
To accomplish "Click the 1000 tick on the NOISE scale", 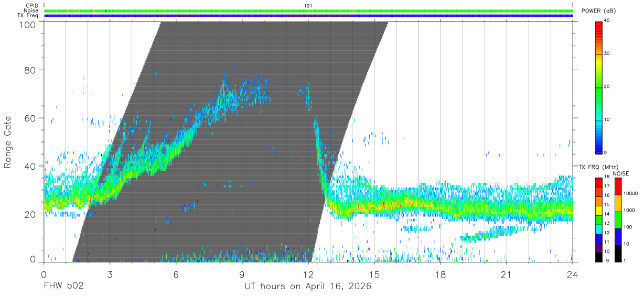I will [x=629, y=210].
